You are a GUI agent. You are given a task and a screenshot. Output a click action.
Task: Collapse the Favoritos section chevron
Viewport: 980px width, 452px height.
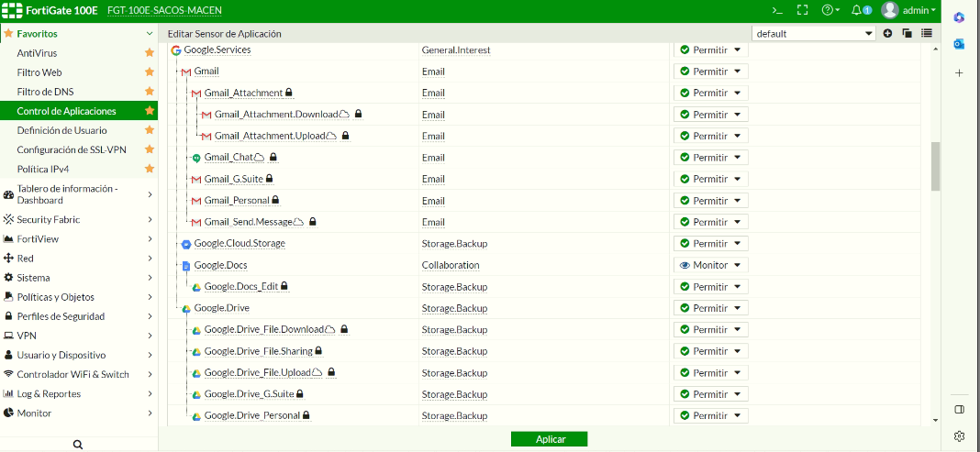pyautogui.click(x=150, y=34)
